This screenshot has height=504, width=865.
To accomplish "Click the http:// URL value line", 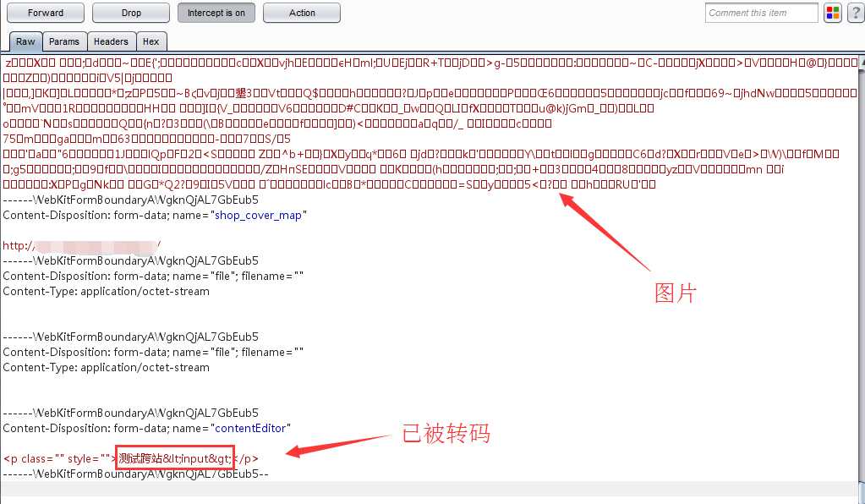I will (x=82, y=245).
